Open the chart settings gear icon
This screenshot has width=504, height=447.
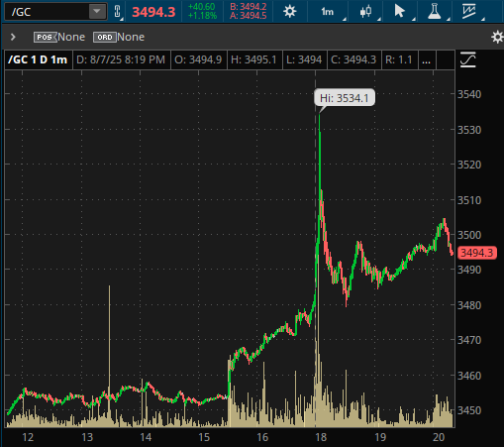(290, 12)
